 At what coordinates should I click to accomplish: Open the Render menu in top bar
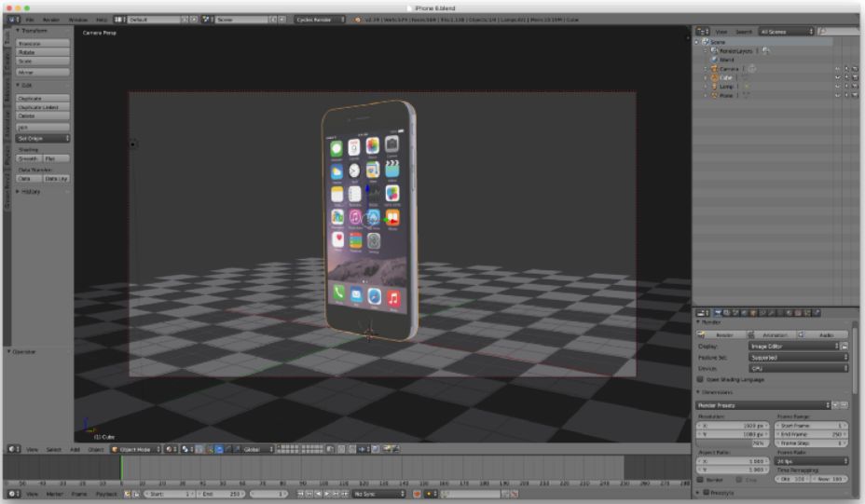(x=51, y=20)
